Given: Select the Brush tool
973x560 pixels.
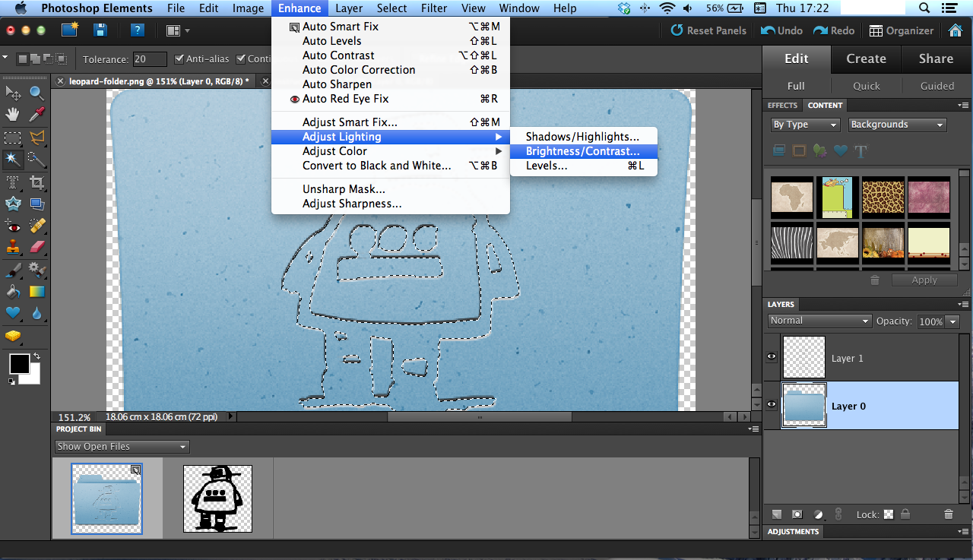Looking at the screenshot, I should coord(13,270).
